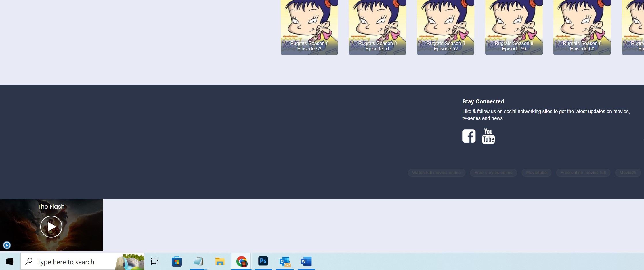Screen dimensions: 644x270
Task: Open Rugrats Season 8 Episode 52 thumbnail
Action: [446, 27]
